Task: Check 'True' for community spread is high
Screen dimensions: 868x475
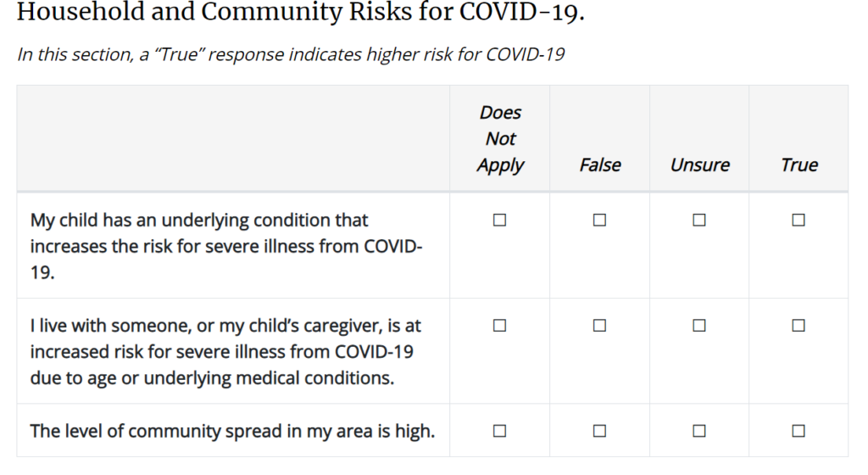Action: click(798, 431)
